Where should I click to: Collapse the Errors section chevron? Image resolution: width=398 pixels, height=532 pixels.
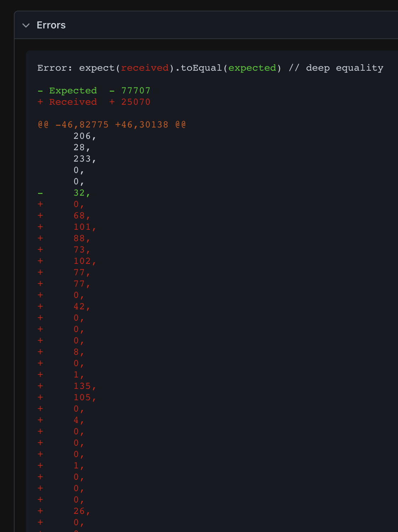pos(26,25)
